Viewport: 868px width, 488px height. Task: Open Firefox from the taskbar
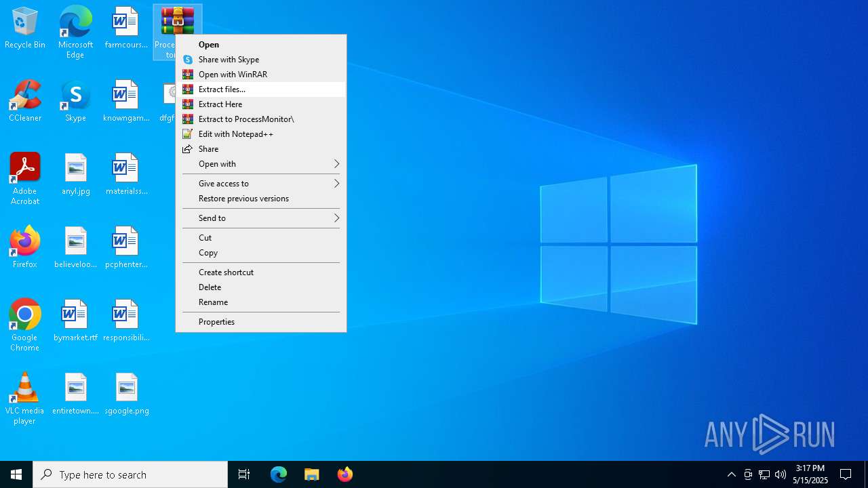click(345, 474)
